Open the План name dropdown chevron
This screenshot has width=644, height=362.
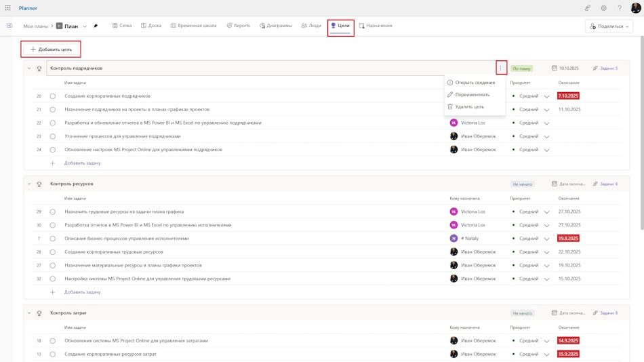[85, 26]
